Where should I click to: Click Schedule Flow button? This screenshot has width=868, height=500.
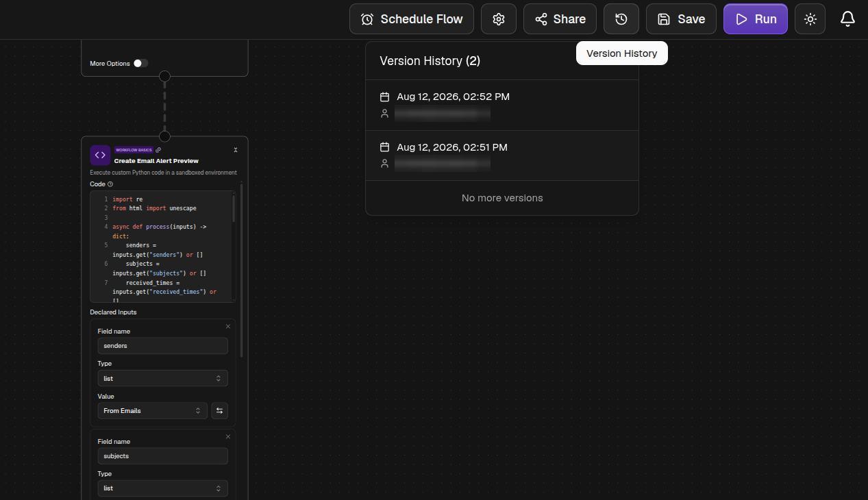point(412,19)
